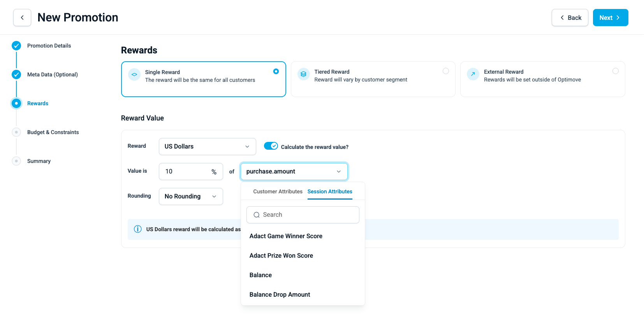The width and height of the screenshot is (644, 315).
Task: Open the US Dollars reward dropdown
Action: click(208, 147)
